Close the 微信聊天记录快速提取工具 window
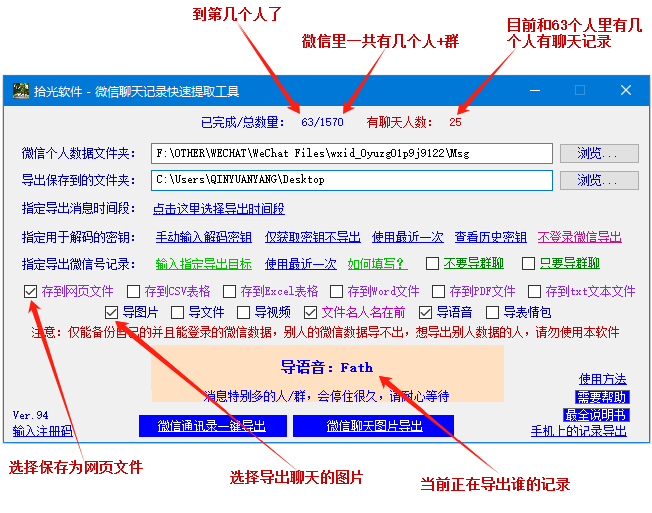 click(x=625, y=90)
